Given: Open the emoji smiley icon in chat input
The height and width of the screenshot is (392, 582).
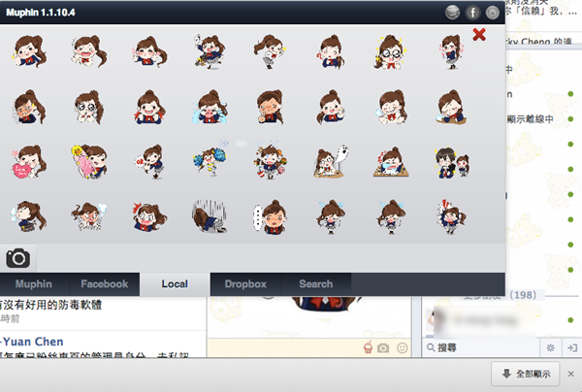Looking at the screenshot, I should 403,347.
